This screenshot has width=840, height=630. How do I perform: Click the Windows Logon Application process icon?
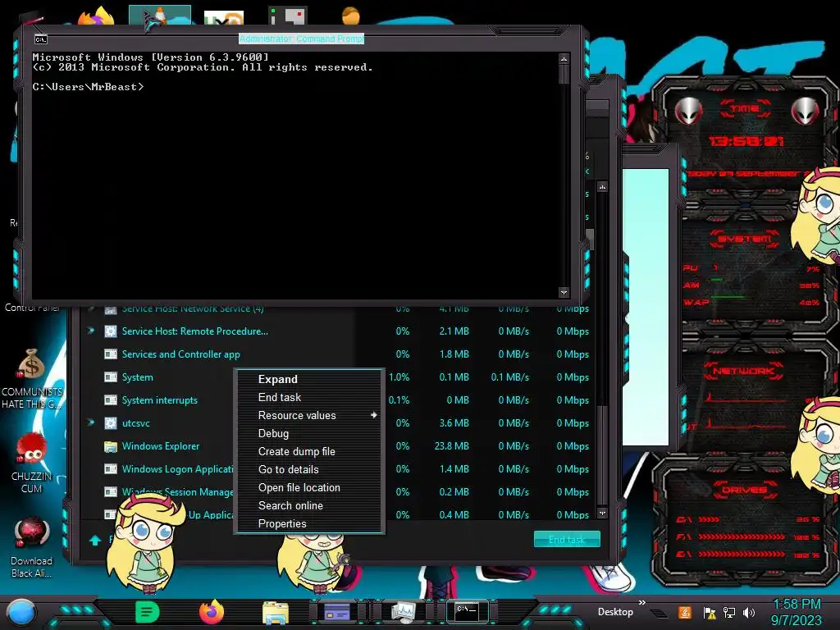111,469
